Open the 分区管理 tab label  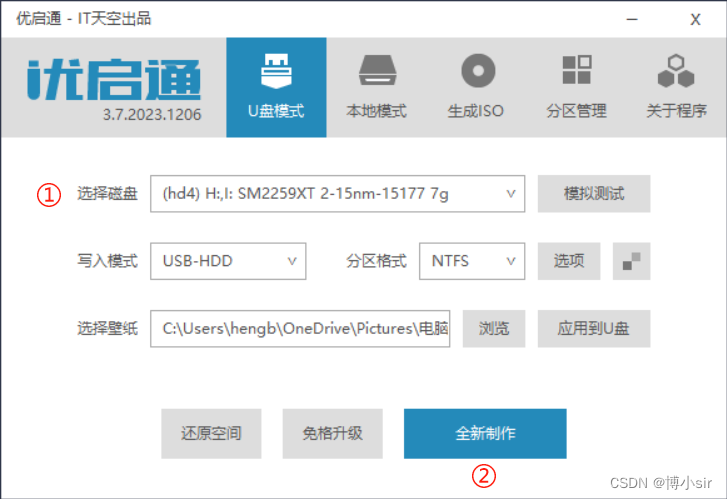click(x=576, y=111)
